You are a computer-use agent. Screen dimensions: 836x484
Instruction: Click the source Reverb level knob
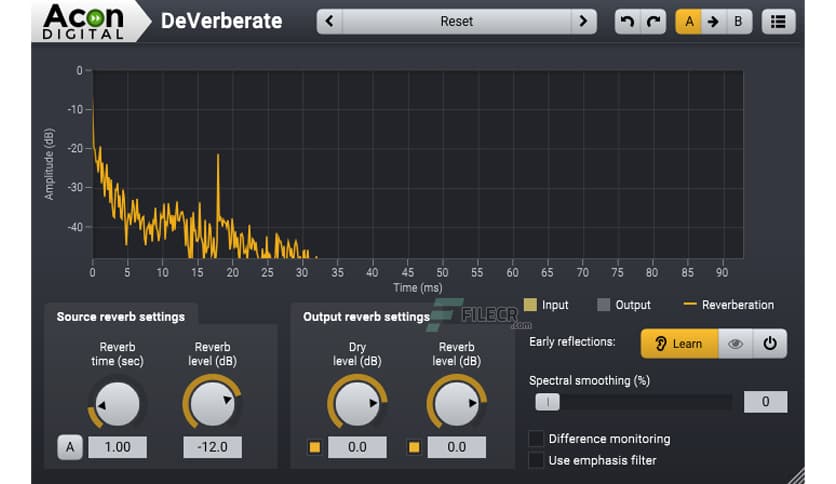pyautogui.click(x=212, y=404)
